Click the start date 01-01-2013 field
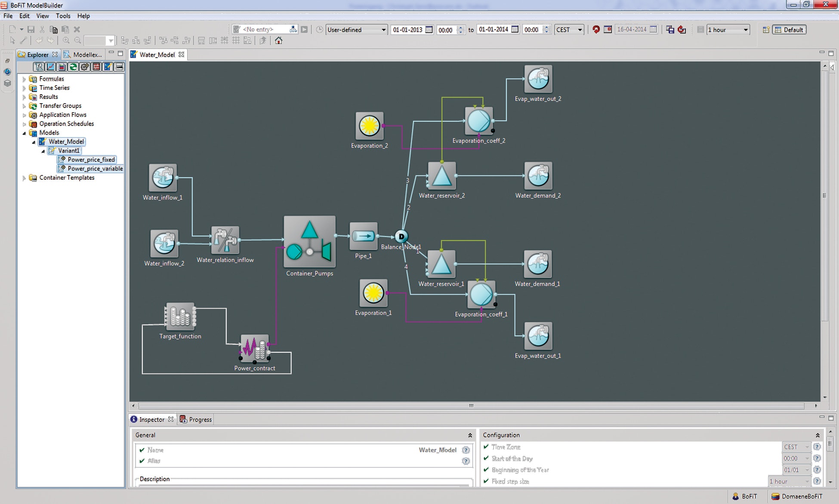Viewport: 839px width, 504px height. (407, 30)
